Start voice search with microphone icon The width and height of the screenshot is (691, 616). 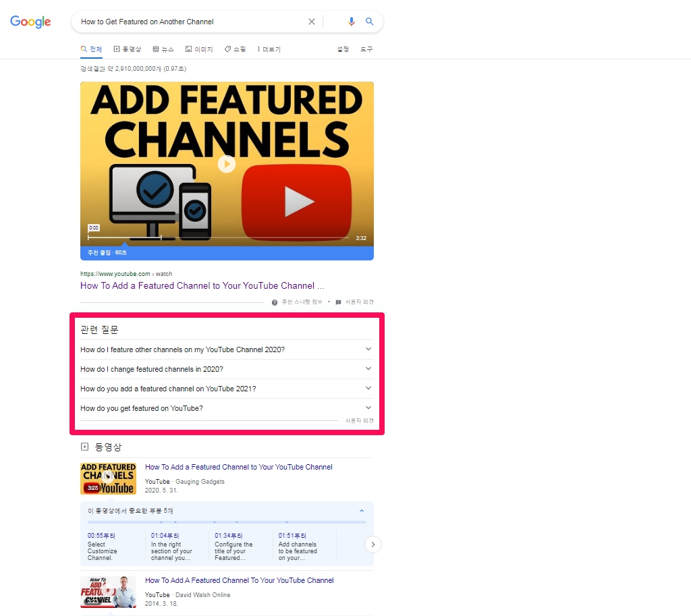[351, 22]
